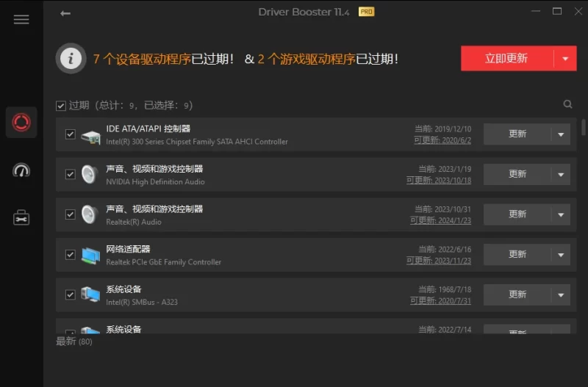588x387 pixels.
Task: Uncheck the IDE ATA/ATAPI 控制器 checkbox
Action: (x=70, y=134)
